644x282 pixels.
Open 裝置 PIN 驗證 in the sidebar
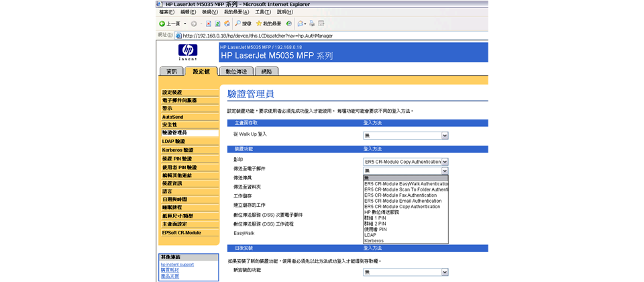click(190, 158)
